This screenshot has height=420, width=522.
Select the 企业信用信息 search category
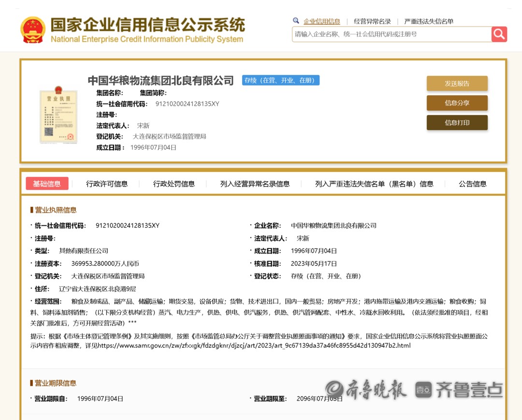tap(321, 21)
